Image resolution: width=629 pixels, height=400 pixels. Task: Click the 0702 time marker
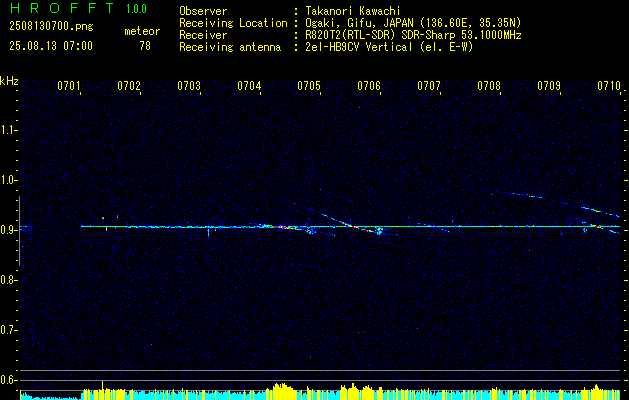pos(129,85)
